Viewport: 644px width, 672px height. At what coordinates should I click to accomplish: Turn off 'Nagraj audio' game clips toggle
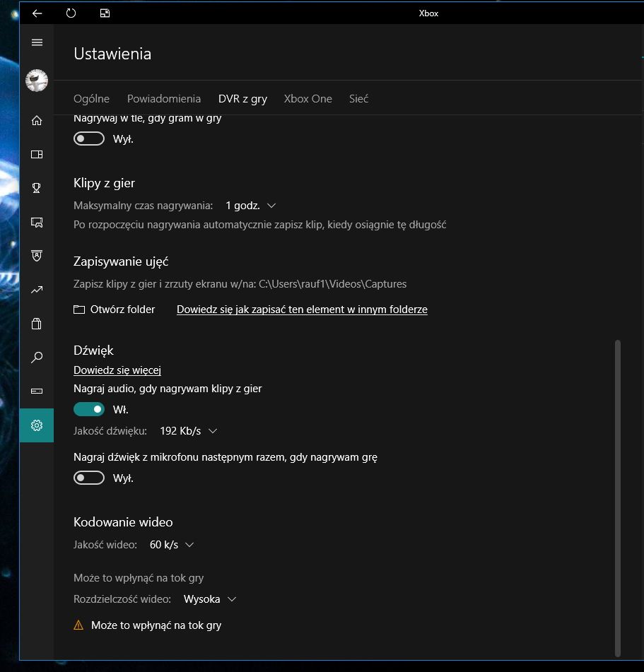pyautogui.click(x=89, y=410)
